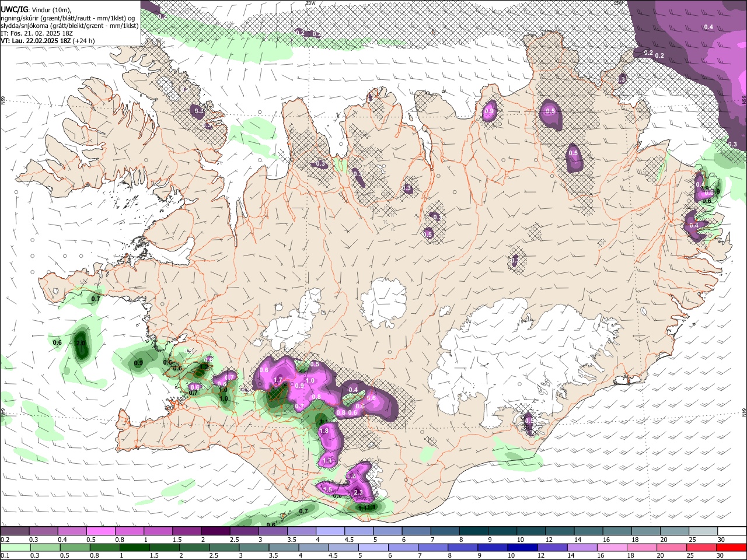Click the UWC/IG title text
The image size is (747, 560).
click(14, 9)
